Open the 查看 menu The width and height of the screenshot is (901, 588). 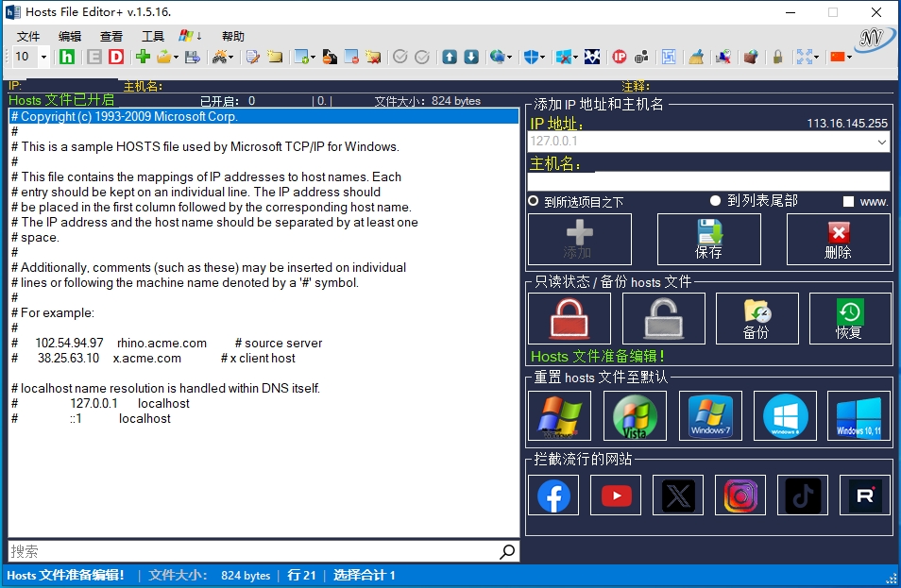[110, 36]
